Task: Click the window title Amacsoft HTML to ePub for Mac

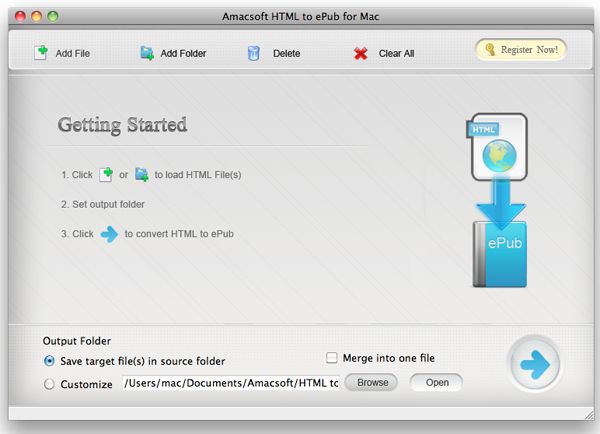Action: coord(301,16)
